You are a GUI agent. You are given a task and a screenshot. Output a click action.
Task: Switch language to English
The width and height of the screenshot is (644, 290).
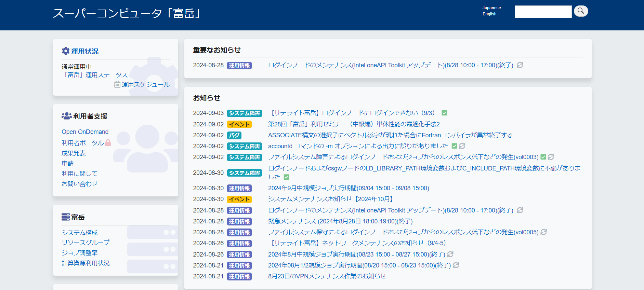[x=489, y=14]
